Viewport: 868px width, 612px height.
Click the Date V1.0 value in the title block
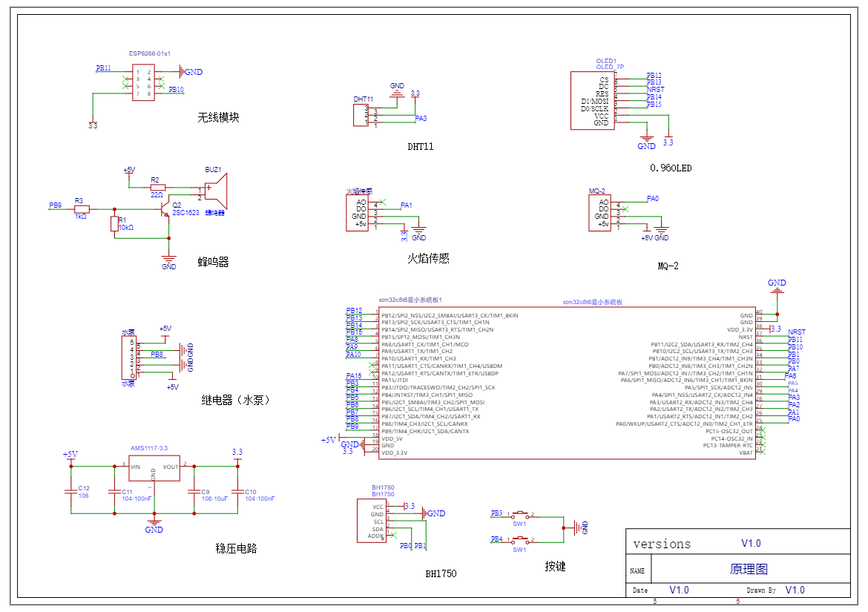click(680, 590)
